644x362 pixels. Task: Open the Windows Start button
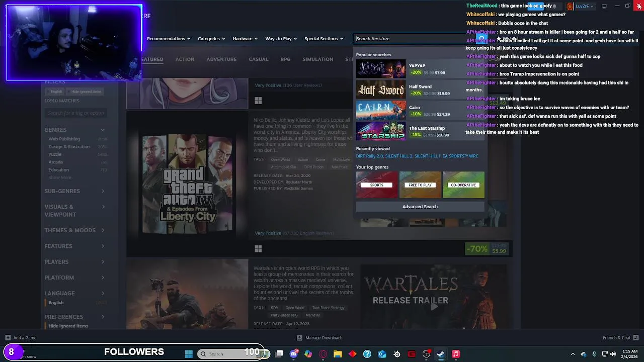click(189, 354)
